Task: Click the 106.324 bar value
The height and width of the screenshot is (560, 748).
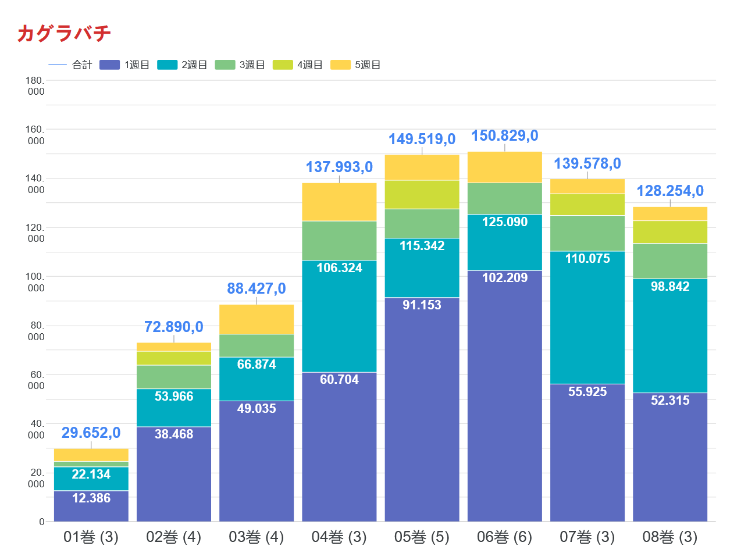Action: [339, 267]
